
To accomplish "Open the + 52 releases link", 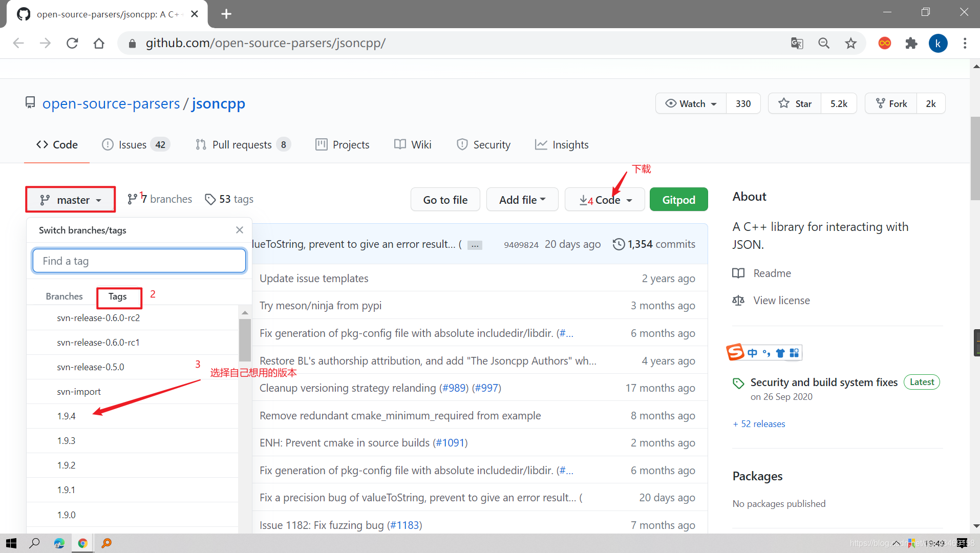I will coord(759,424).
